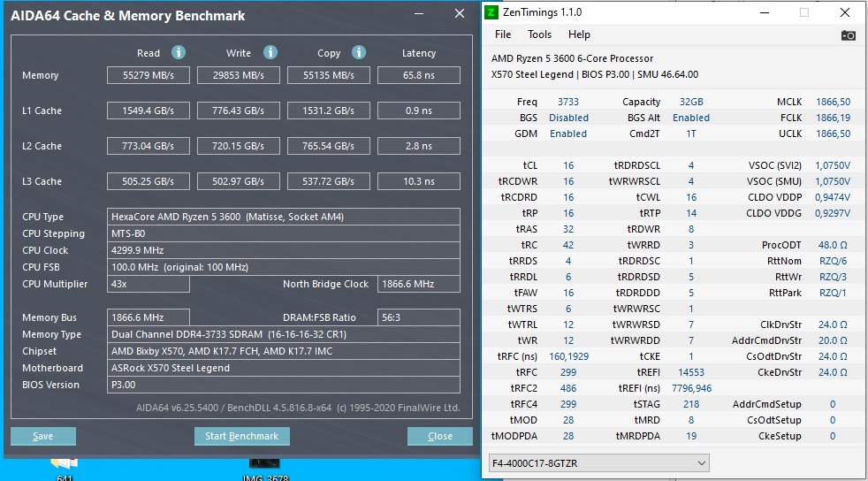Click the AMD Ryzen 5 3600 processor name
Viewport: 868px width, 481px height.
tap(572, 58)
